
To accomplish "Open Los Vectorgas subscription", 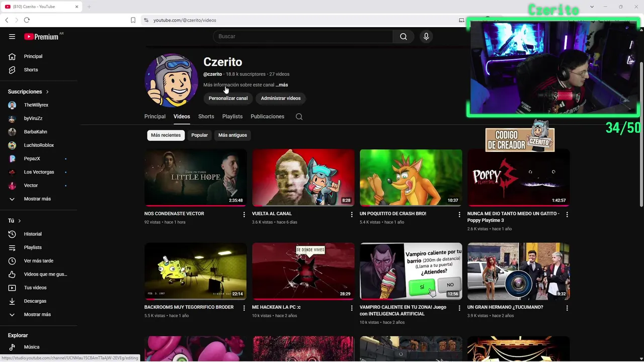I will pyautogui.click(x=38, y=172).
